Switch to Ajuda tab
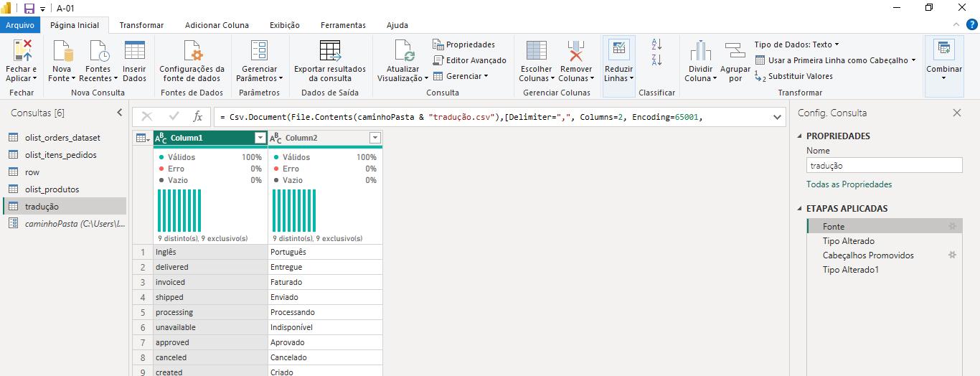 pos(397,25)
